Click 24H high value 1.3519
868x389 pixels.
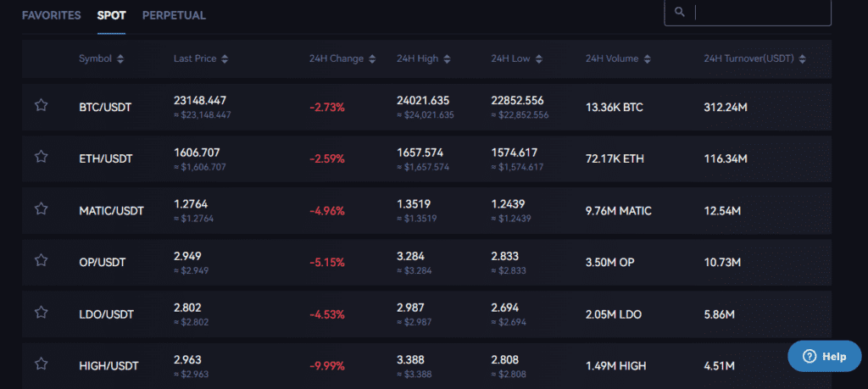414,204
